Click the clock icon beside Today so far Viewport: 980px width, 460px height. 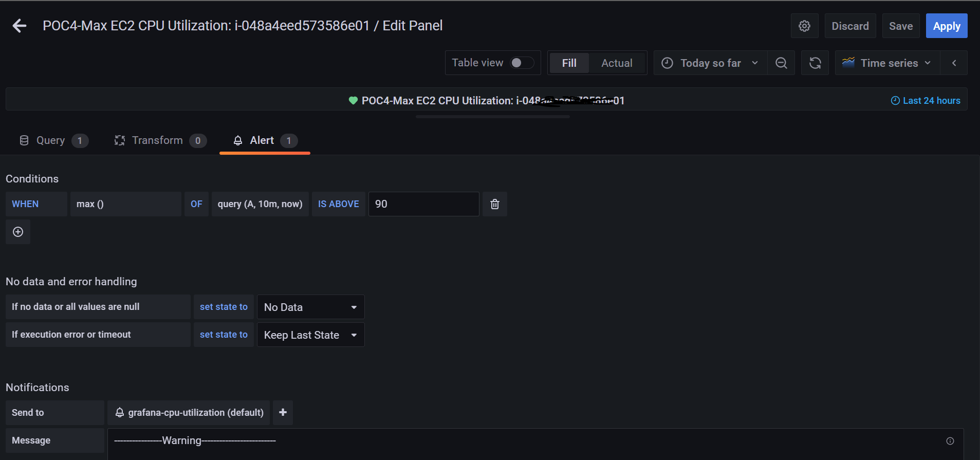[x=667, y=63]
